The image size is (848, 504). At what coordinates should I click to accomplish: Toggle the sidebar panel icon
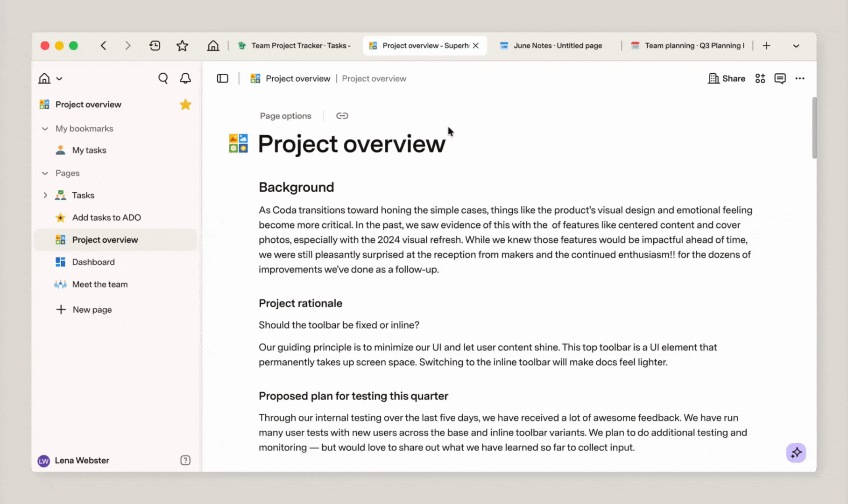tap(223, 78)
